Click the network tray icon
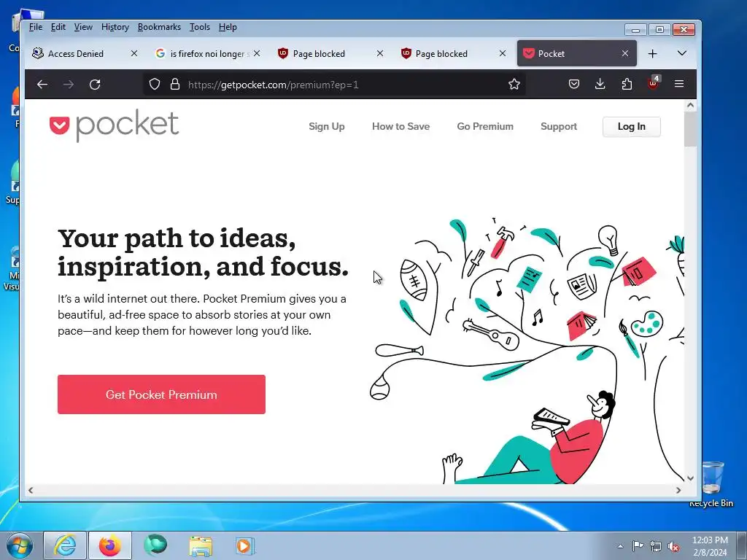 pos(656,547)
